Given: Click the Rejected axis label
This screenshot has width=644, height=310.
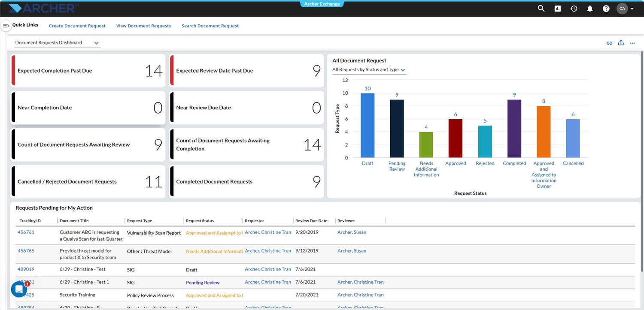Looking at the screenshot, I should click(485, 163).
